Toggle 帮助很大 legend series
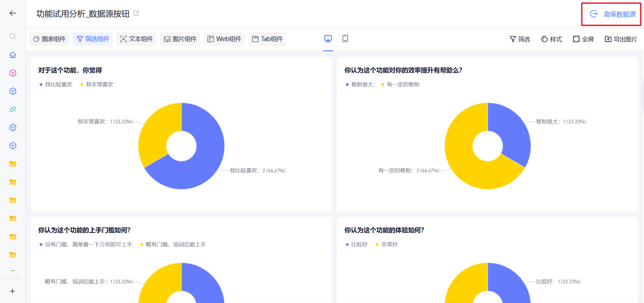The width and height of the screenshot is (644, 303). tap(360, 85)
